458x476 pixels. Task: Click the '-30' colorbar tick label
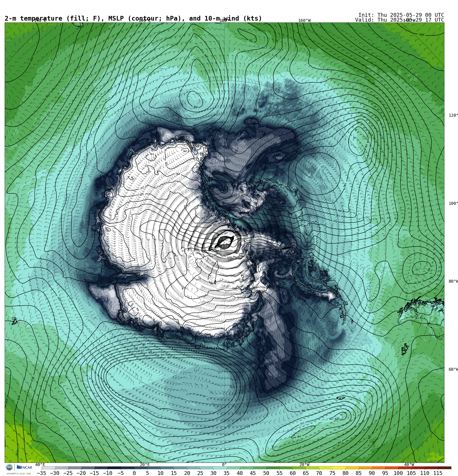55,473
